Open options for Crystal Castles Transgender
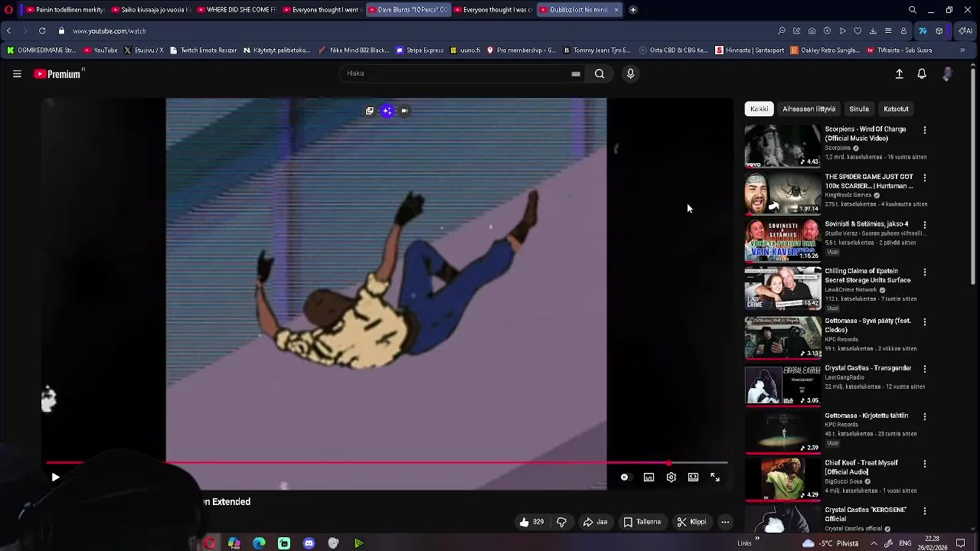Screen dimensions: 980x551 coord(925,369)
